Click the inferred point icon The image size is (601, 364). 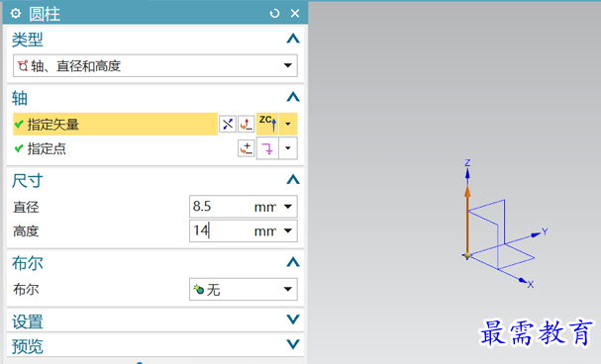[267, 148]
